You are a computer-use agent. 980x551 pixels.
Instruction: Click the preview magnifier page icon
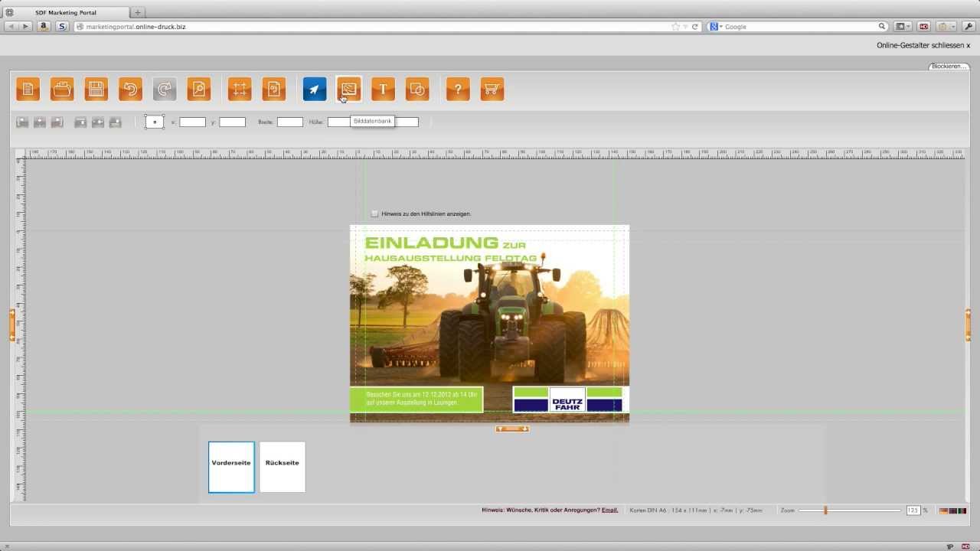(x=198, y=90)
